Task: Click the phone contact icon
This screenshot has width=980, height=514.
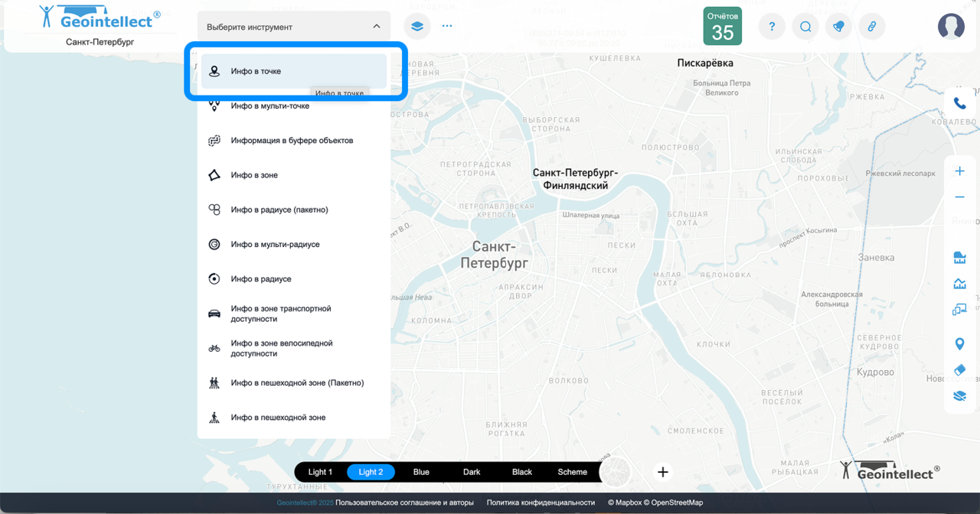Action: coord(959,103)
